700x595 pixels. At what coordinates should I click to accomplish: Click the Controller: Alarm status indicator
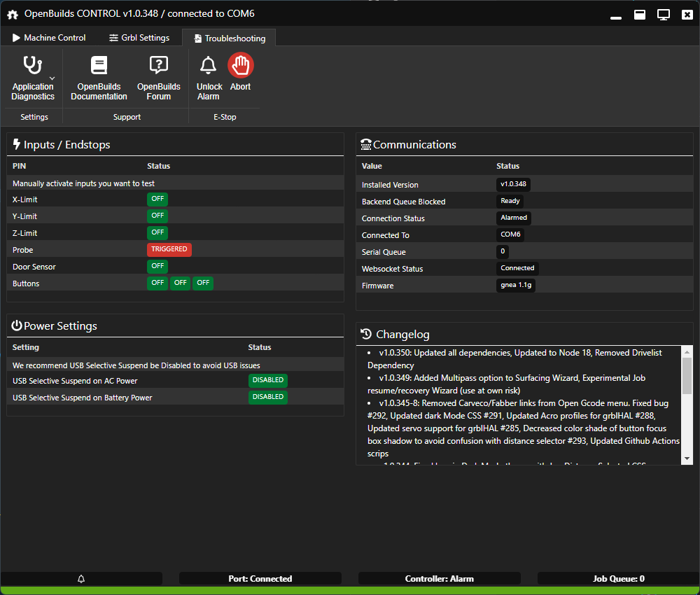click(439, 579)
